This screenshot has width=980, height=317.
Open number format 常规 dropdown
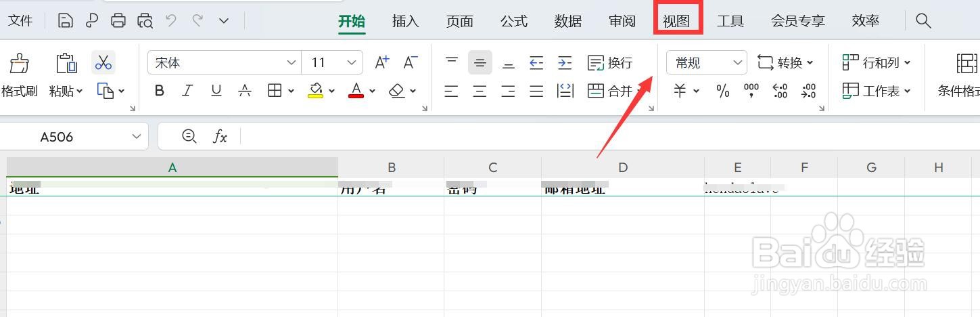click(707, 62)
